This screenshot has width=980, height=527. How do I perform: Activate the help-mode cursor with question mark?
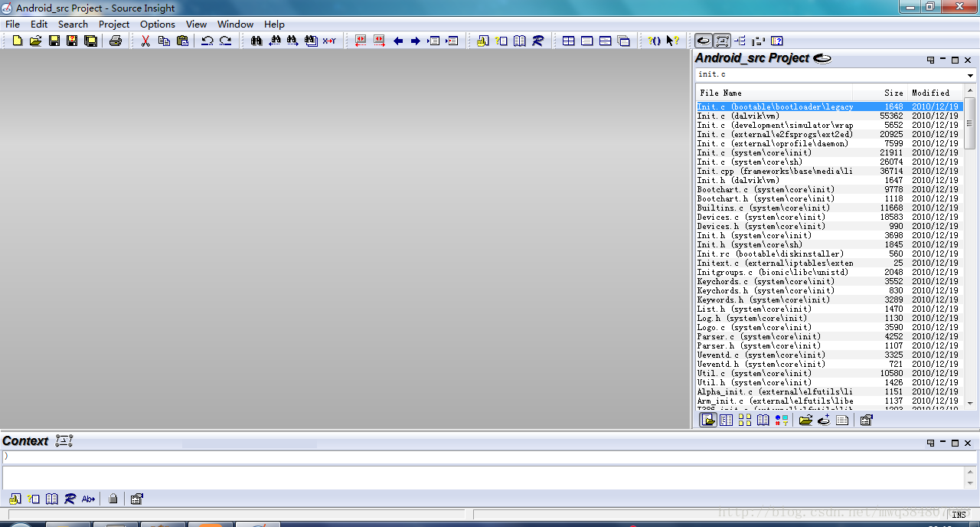coord(672,41)
